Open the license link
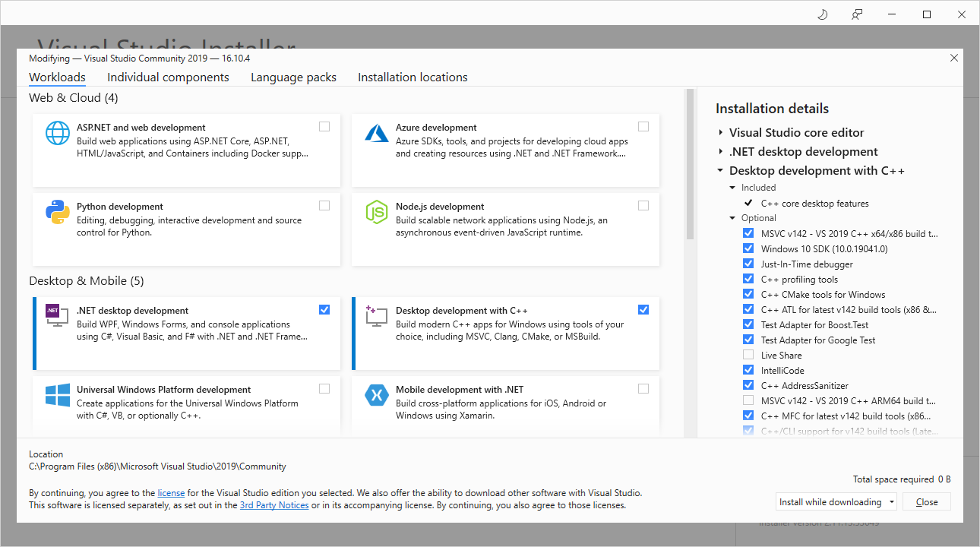This screenshot has height=547, width=980. click(171, 493)
